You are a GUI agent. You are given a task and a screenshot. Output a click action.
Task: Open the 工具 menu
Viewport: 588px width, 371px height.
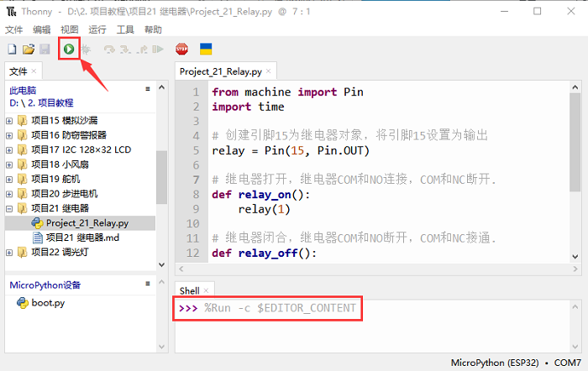click(x=125, y=29)
